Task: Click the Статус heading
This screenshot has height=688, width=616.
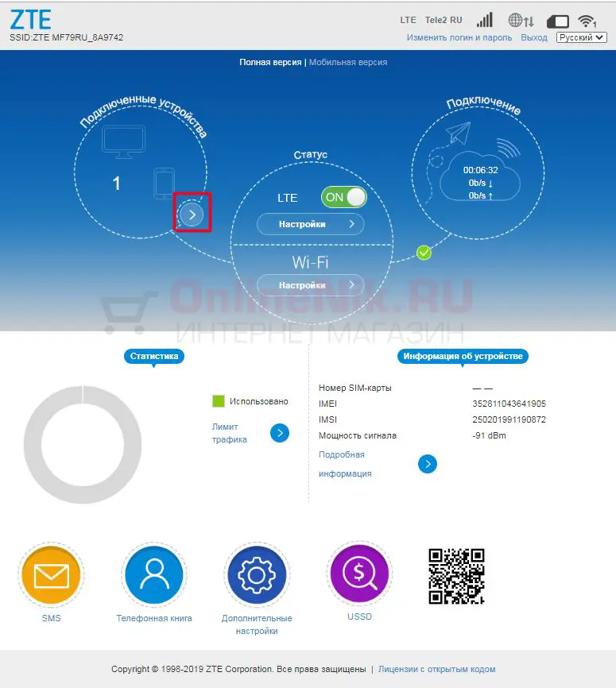Action: point(311,154)
